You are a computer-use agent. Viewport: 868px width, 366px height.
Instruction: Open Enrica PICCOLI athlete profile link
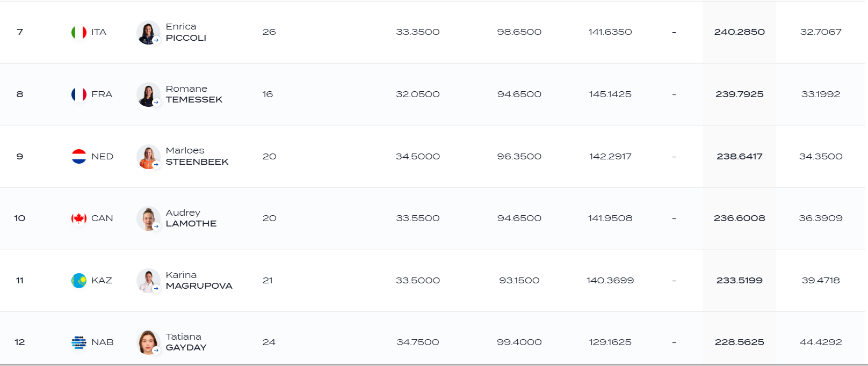click(x=186, y=32)
